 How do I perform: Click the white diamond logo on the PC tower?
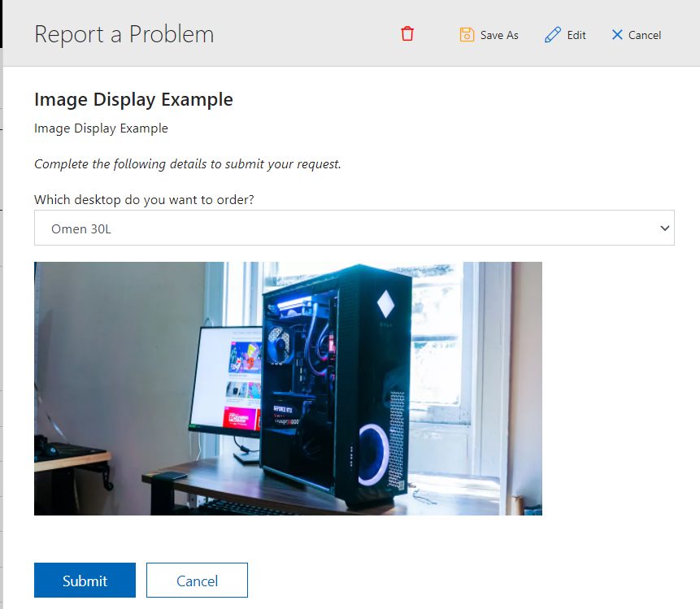click(x=385, y=303)
